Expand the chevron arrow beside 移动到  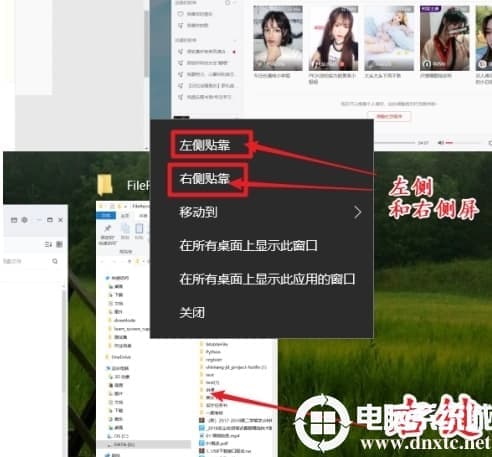(357, 212)
